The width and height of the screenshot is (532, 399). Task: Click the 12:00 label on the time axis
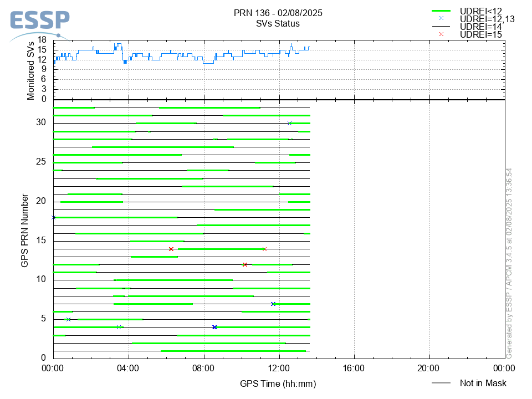(279, 368)
